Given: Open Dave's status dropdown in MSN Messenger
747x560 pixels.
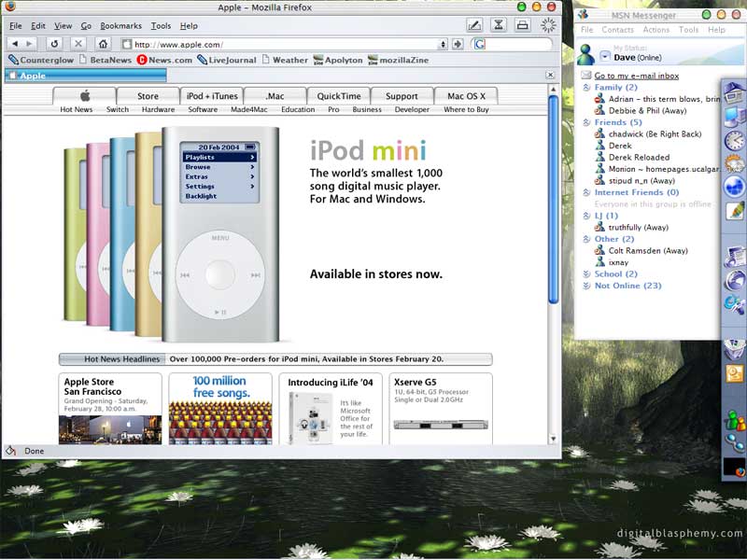Looking at the screenshot, I should [604, 56].
